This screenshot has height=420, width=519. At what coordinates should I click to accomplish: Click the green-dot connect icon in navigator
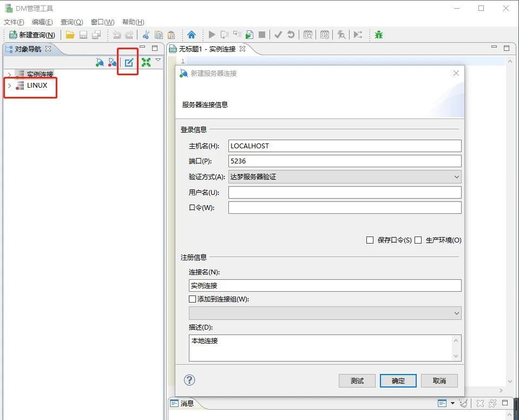point(100,62)
